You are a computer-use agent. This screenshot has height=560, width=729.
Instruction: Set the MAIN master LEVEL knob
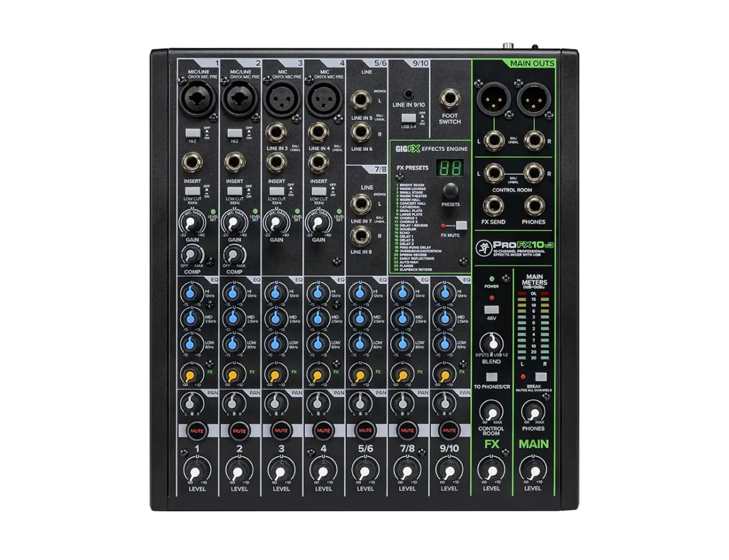tap(533, 469)
